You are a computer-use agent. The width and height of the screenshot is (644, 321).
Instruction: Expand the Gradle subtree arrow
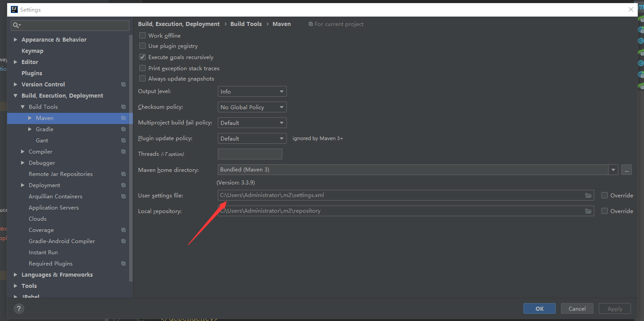pos(30,129)
